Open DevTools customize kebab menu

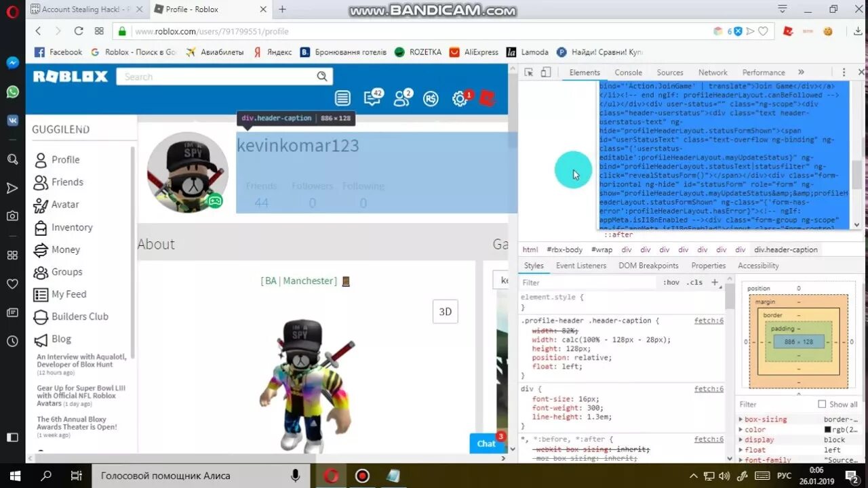click(x=844, y=73)
